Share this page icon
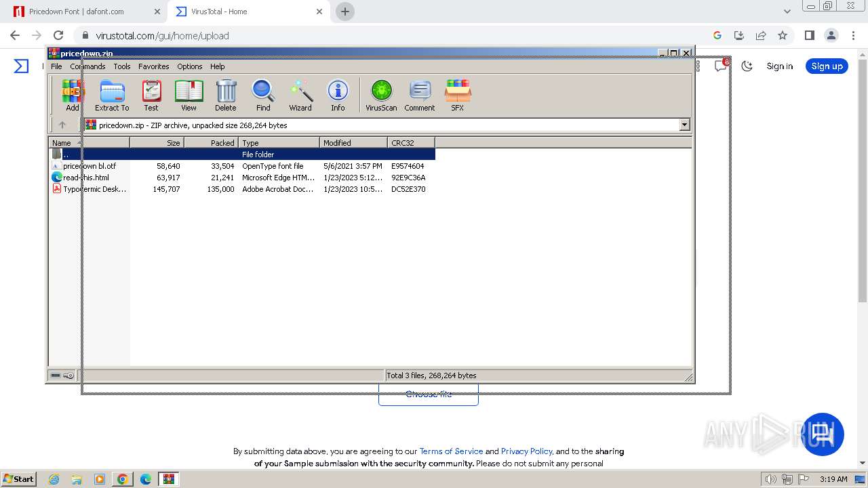This screenshot has height=488, width=868. click(x=761, y=35)
